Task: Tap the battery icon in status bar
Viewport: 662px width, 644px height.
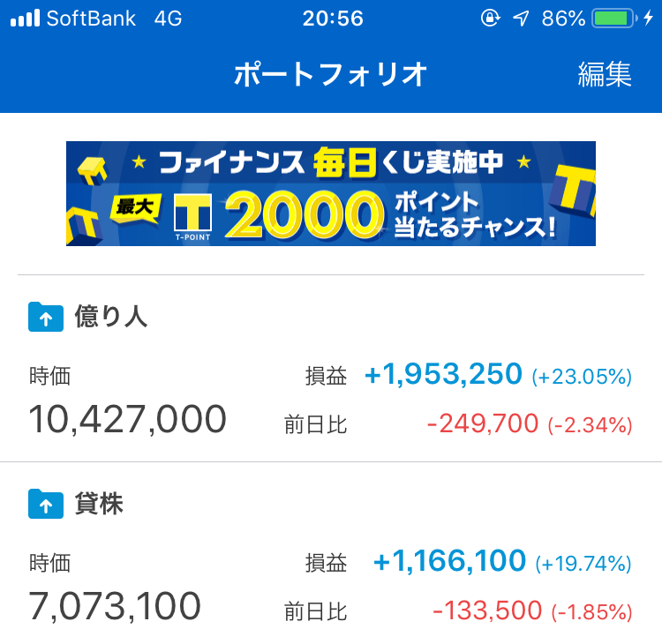Action: (x=614, y=19)
